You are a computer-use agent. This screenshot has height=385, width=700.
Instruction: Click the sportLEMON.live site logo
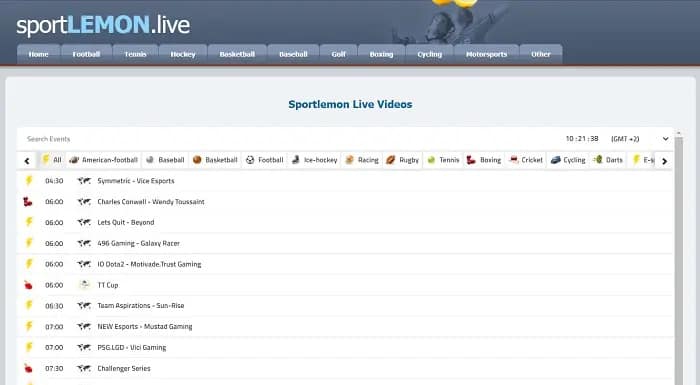103,25
